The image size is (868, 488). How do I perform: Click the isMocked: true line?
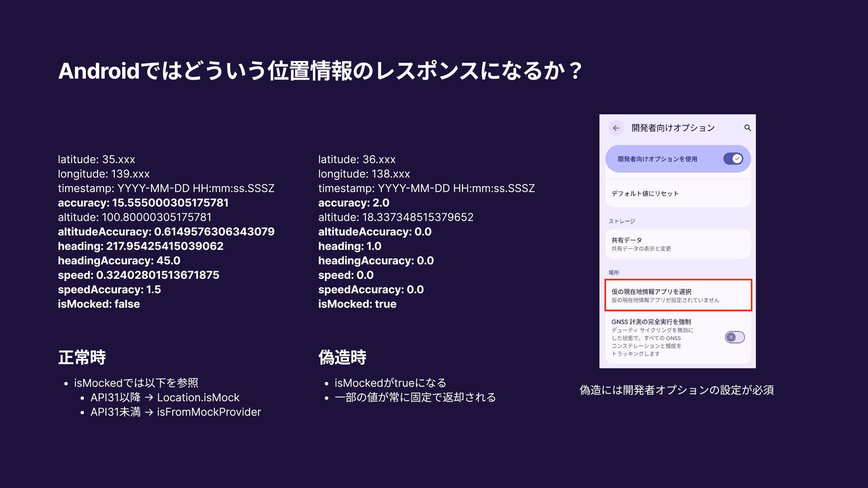click(357, 304)
